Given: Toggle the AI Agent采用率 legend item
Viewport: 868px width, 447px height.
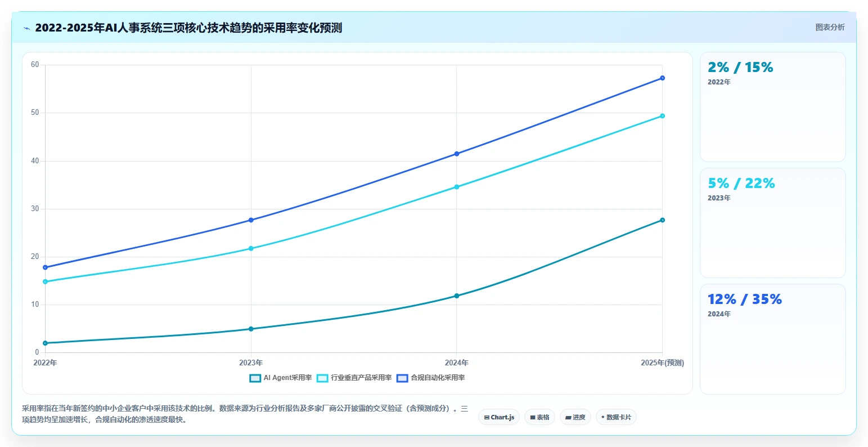Looking at the screenshot, I should pyautogui.click(x=281, y=378).
